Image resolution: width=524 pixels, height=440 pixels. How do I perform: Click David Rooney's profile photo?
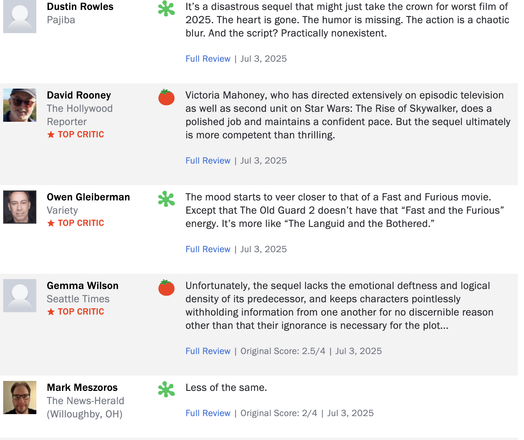(x=20, y=105)
